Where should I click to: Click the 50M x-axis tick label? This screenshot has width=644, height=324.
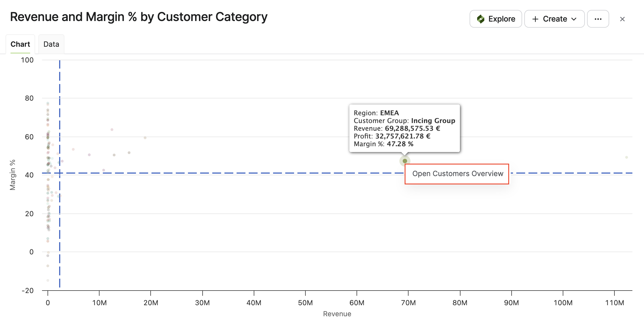click(x=305, y=303)
